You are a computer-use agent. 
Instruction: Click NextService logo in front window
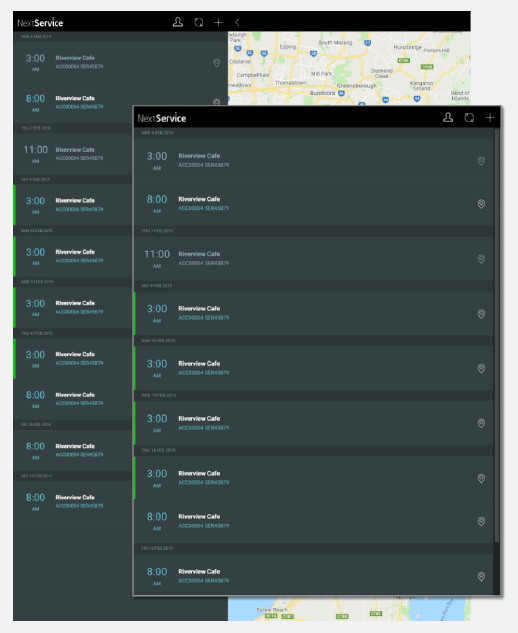click(162, 118)
